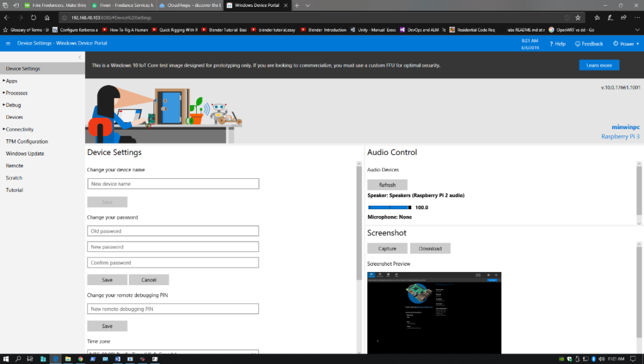Open the navigation hamburger menu
Viewport: 644px width, 364px height.
(x=8, y=43)
